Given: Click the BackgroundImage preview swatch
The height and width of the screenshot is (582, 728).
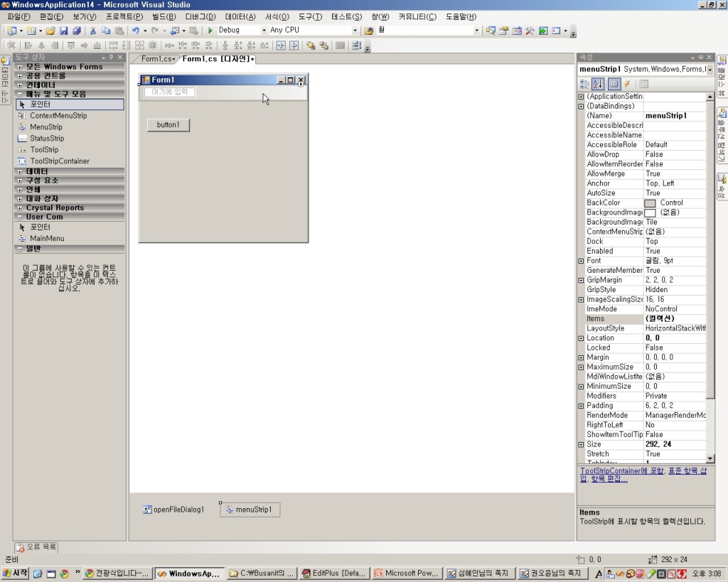Looking at the screenshot, I should click(x=650, y=213).
